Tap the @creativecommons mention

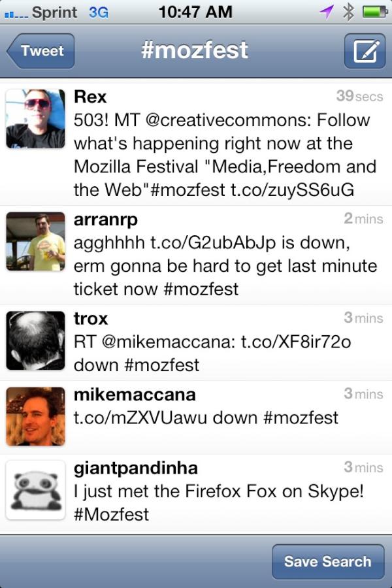point(228,120)
